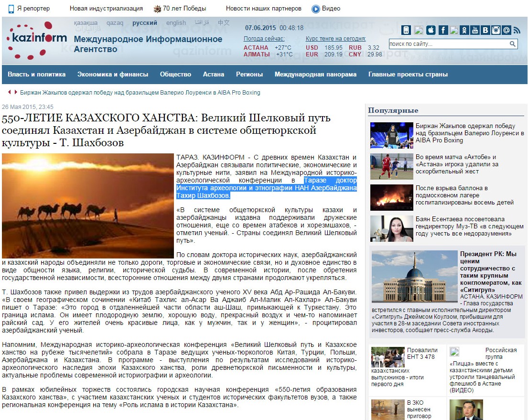Switch language to english
The height and width of the screenshot is (420, 528).
176,23
